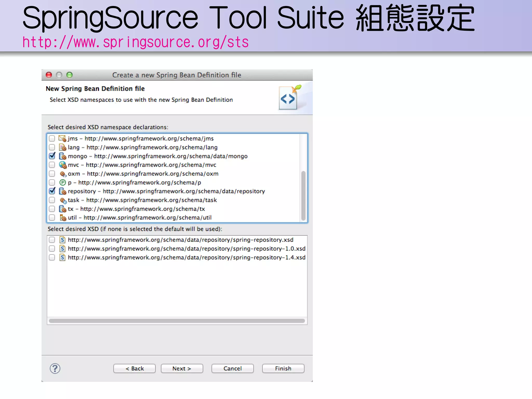Select the spring-repository-1.4.xsd URL text
This screenshot has height=399, width=532.
pos(187,257)
